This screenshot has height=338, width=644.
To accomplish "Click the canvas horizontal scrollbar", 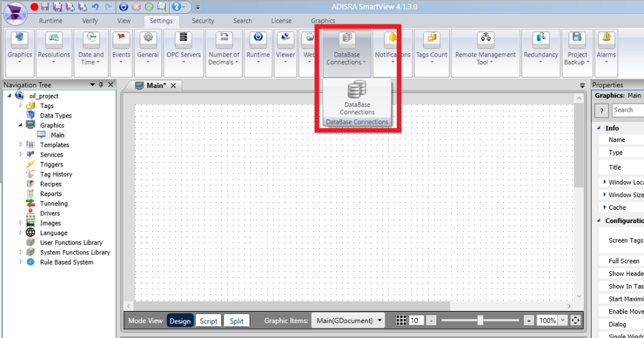I will pyautogui.click(x=292, y=306).
